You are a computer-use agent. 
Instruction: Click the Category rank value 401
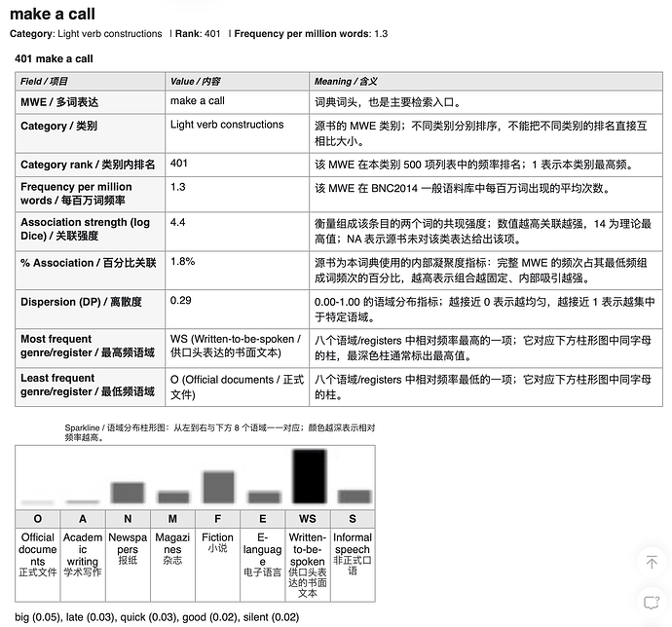click(x=179, y=164)
